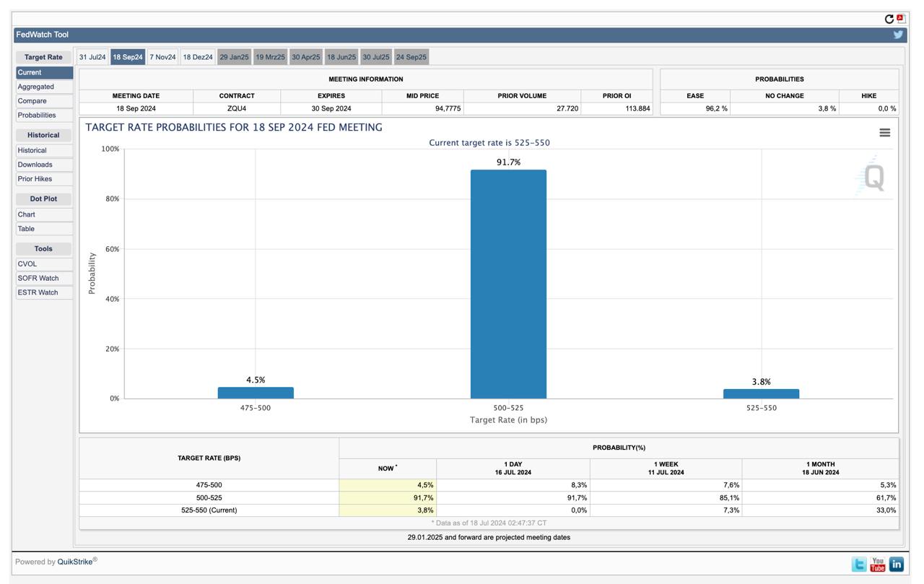Image resolution: width=924 pixels, height=584 pixels.
Task: Click the PDF export icon
Action: (901, 19)
